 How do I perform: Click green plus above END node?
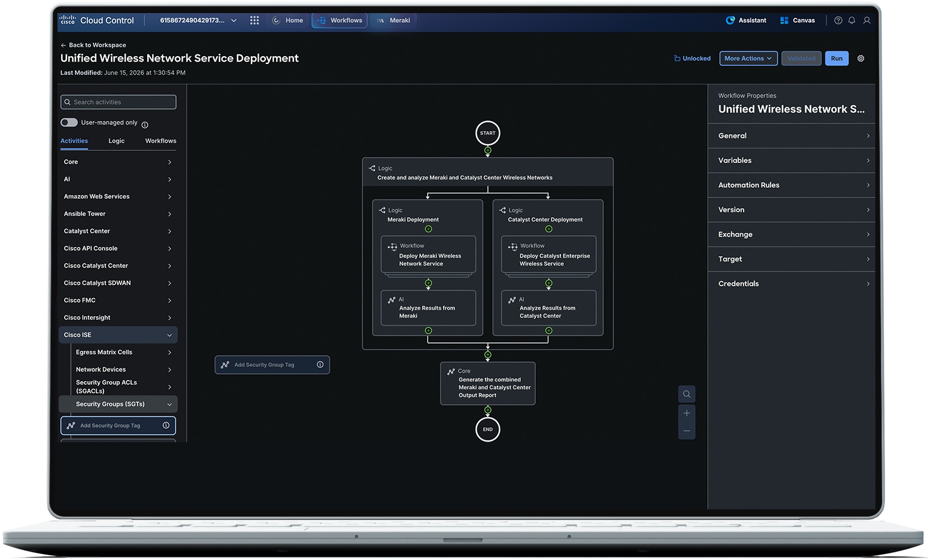click(488, 410)
